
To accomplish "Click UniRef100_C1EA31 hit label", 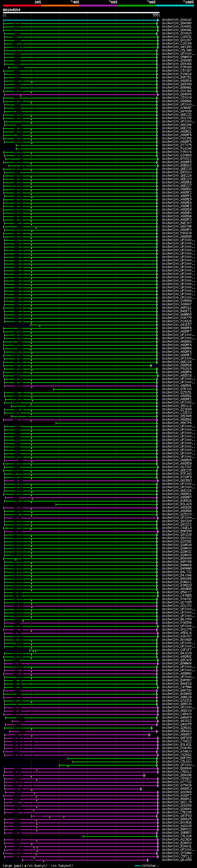I will pos(177,37).
